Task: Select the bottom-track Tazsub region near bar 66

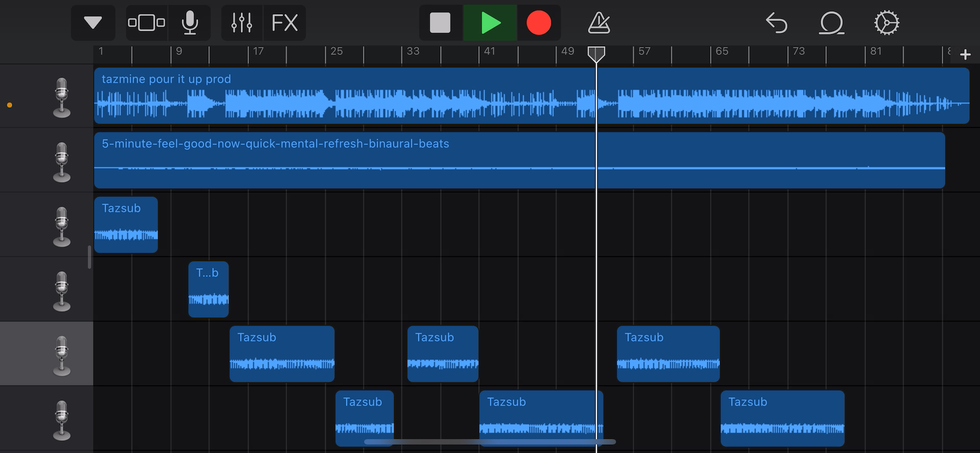Action: pos(782,419)
